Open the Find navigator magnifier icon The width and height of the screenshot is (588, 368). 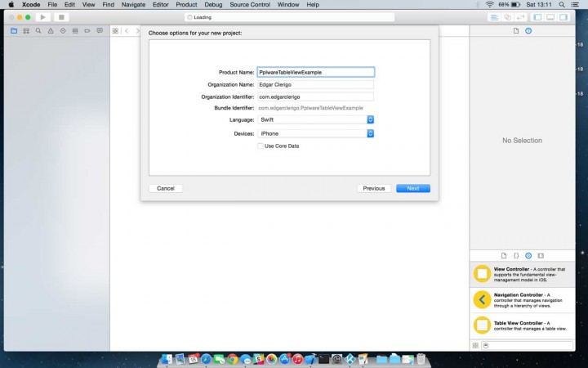tap(38, 31)
